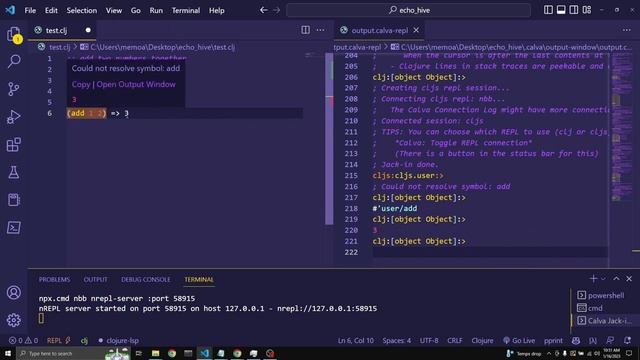This screenshot has width=640, height=360.
Task: Open the Terminal menu
Action: point(186,10)
